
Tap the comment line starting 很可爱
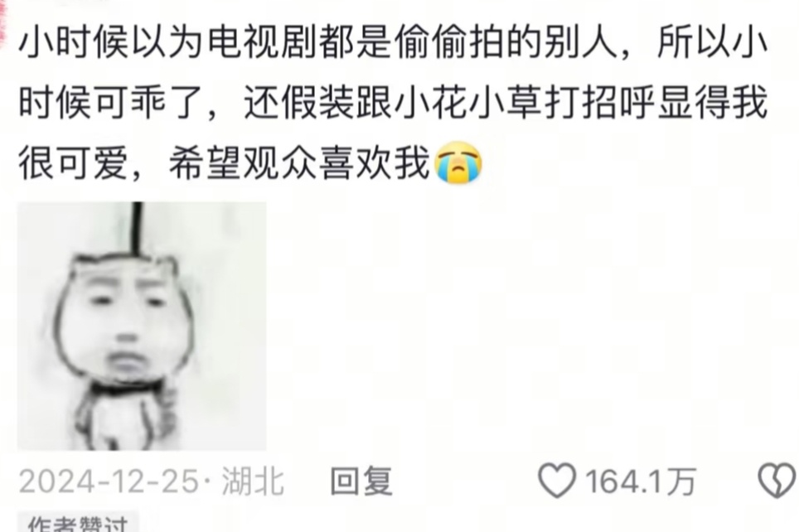click(250, 163)
